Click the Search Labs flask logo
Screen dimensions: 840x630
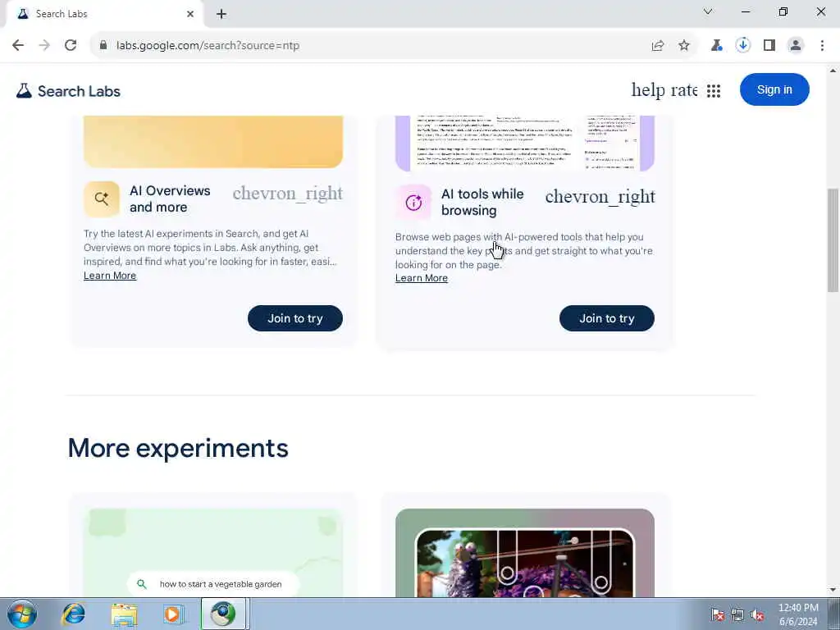click(x=24, y=90)
